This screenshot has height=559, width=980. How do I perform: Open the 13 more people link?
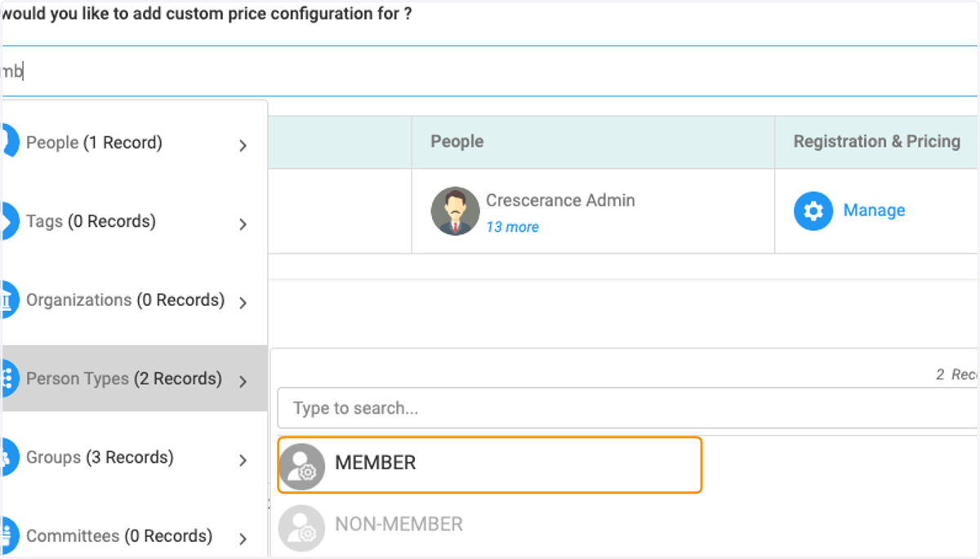512,227
